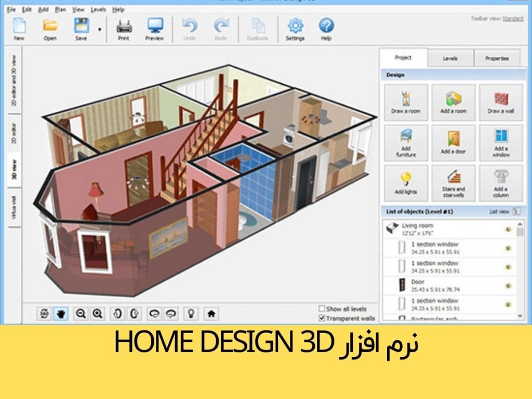The image size is (532, 399).
Task: Open the Edit menu
Action: [x=26, y=9]
